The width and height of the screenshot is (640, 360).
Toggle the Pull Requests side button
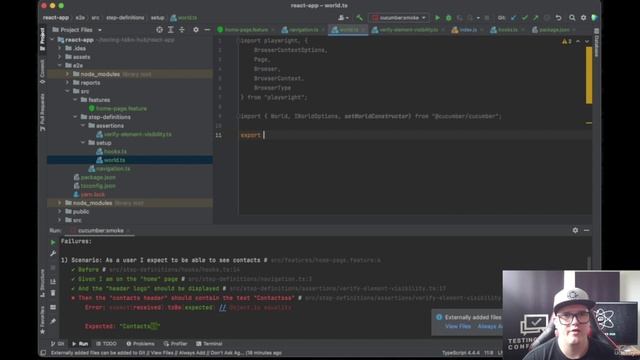click(x=42, y=112)
